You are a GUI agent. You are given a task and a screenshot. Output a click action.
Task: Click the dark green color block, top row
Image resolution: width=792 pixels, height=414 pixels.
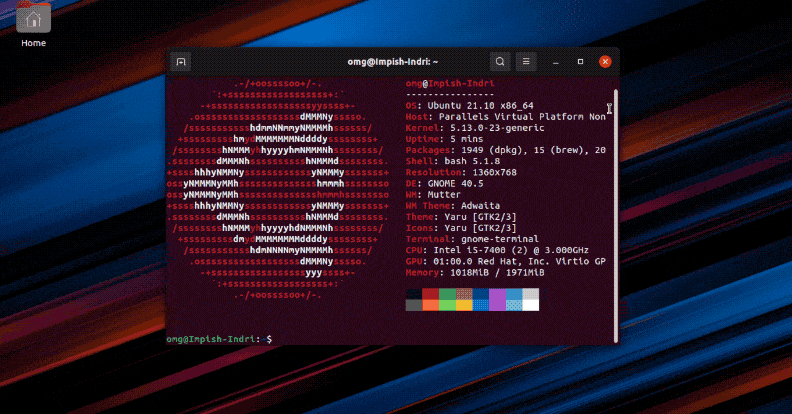[x=447, y=294]
